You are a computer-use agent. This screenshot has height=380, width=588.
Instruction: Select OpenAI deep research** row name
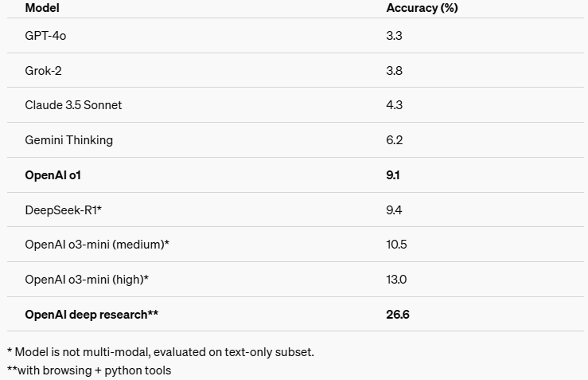(92, 315)
